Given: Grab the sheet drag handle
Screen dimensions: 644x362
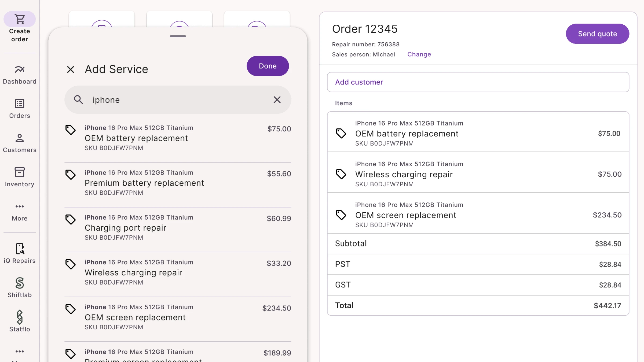Looking at the screenshot, I should 178,36.
